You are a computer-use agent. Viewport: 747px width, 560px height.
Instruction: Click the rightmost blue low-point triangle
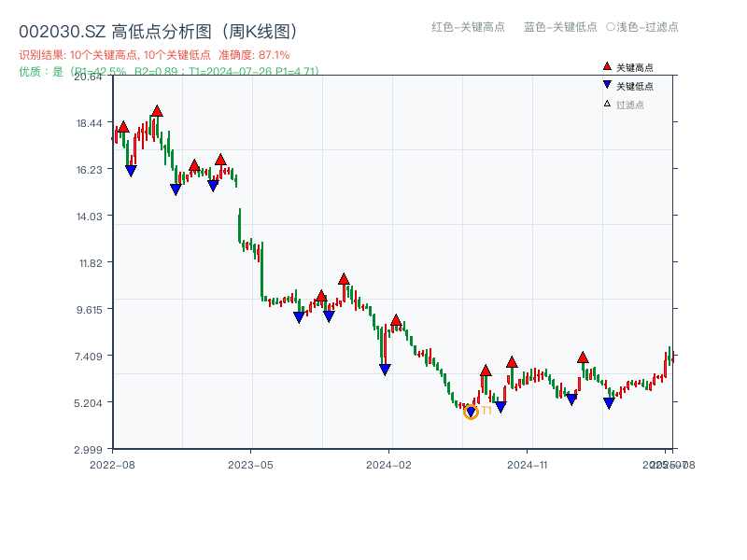(x=609, y=403)
